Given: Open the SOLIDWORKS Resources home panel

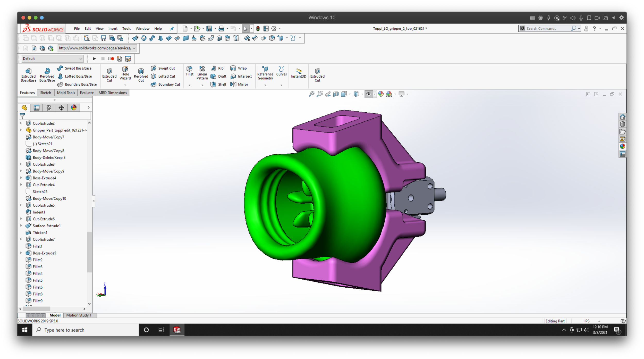Looking at the screenshot, I should pyautogui.click(x=622, y=117).
